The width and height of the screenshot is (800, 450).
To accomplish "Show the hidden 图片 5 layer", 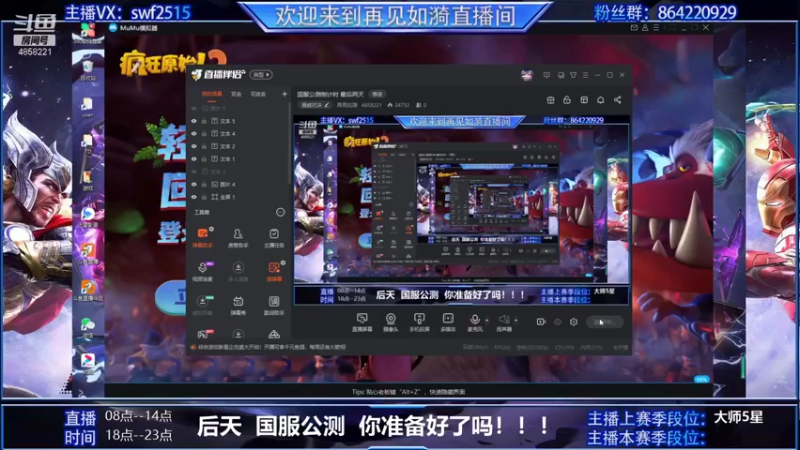I will click(x=194, y=109).
